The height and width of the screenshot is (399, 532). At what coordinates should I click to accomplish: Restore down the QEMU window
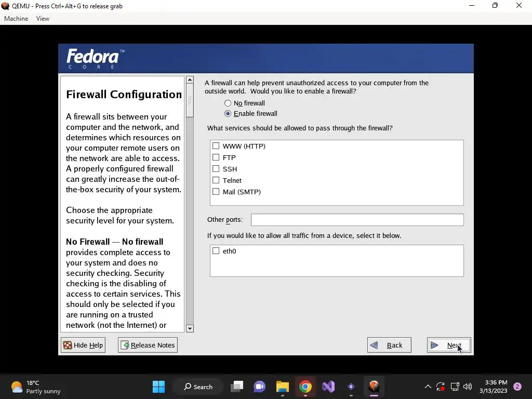(495, 6)
